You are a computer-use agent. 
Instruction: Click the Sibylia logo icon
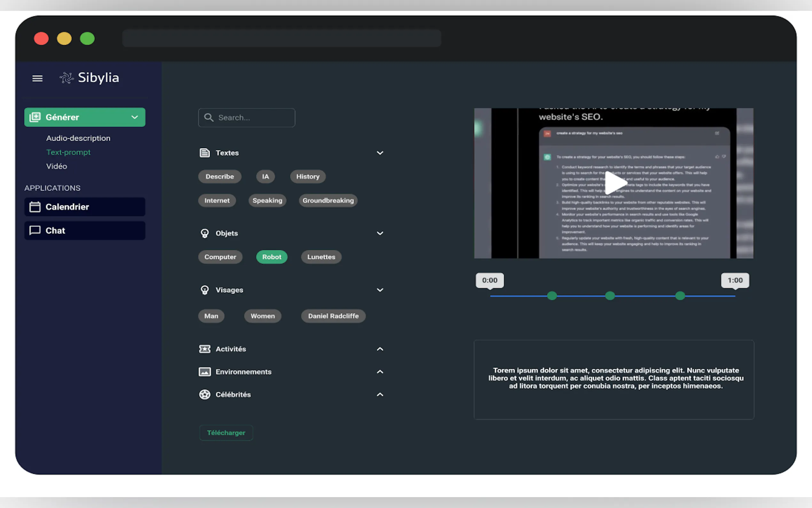click(66, 78)
